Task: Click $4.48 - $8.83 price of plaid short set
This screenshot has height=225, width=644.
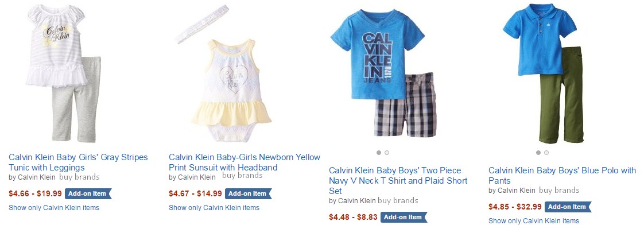Action: tap(353, 217)
